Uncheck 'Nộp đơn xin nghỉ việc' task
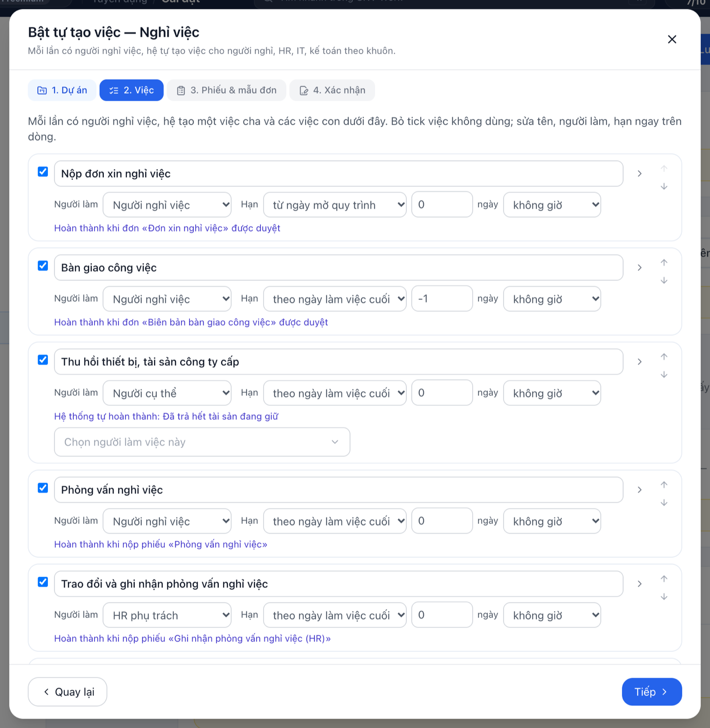The image size is (710, 728). pyautogui.click(x=43, y=172)
